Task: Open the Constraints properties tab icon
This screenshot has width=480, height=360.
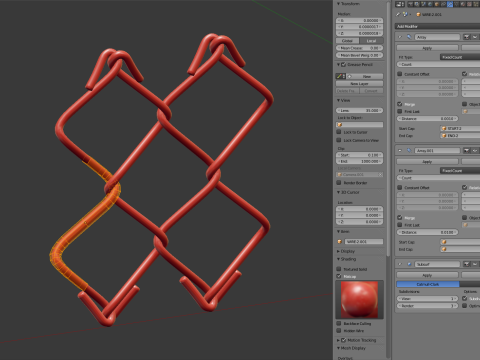Action: click(x=443, y=4)
